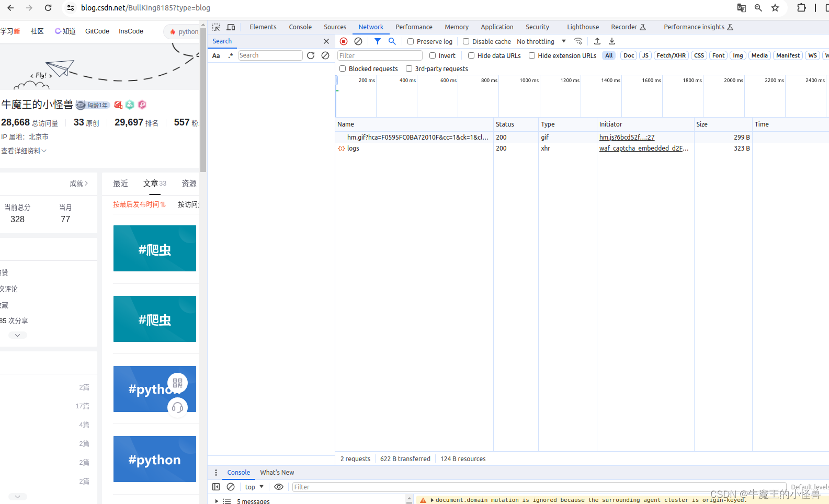829x504 pixels.
Task: Open initiator link hm.js?6bcd52f...:27
Action: [x=627, y=137]
